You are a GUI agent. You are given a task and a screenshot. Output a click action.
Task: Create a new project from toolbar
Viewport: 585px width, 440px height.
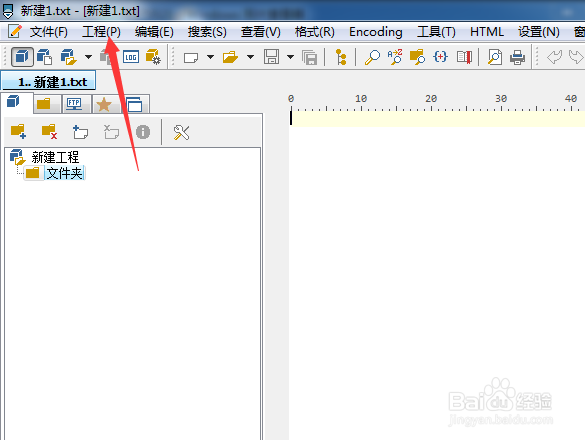(44, 57)
